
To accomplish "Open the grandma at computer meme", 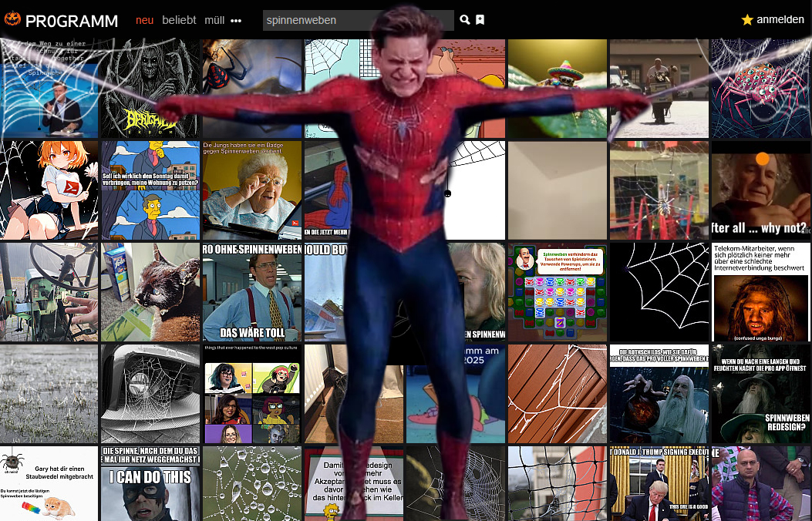I will coord(251,190).
